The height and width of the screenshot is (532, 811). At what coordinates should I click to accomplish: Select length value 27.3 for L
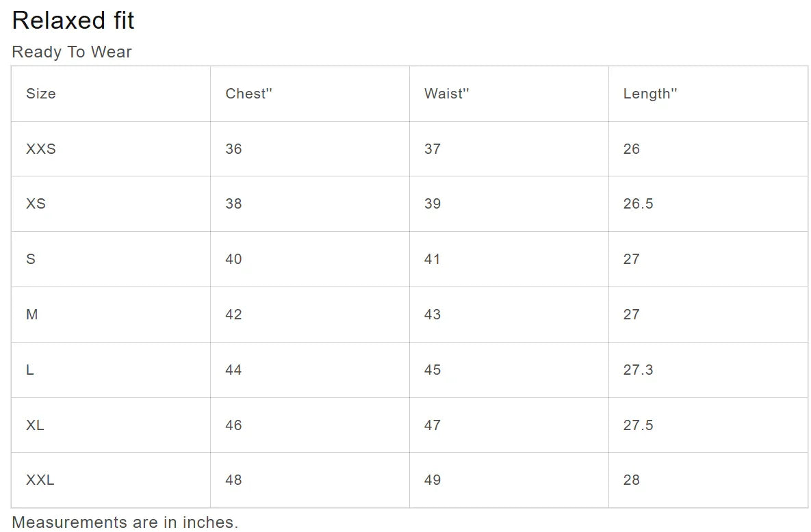[638, 370]
